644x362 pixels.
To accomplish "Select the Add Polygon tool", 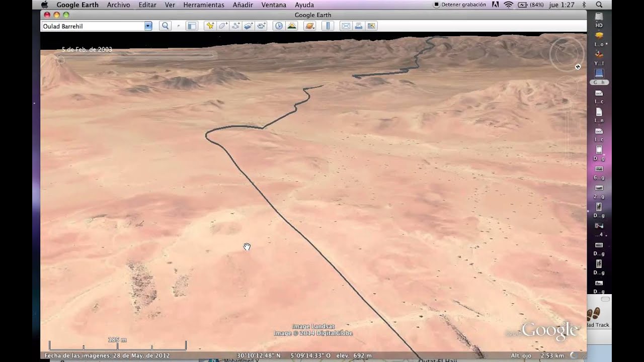I will click(223, 26).
